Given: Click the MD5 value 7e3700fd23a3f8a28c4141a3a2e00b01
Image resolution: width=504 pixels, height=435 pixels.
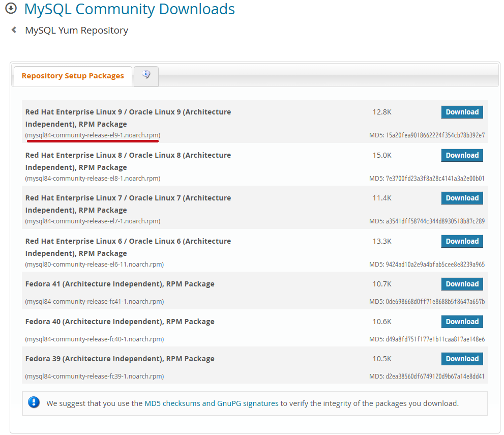Looking at the screenshot, I should click(x=435, y=179).
